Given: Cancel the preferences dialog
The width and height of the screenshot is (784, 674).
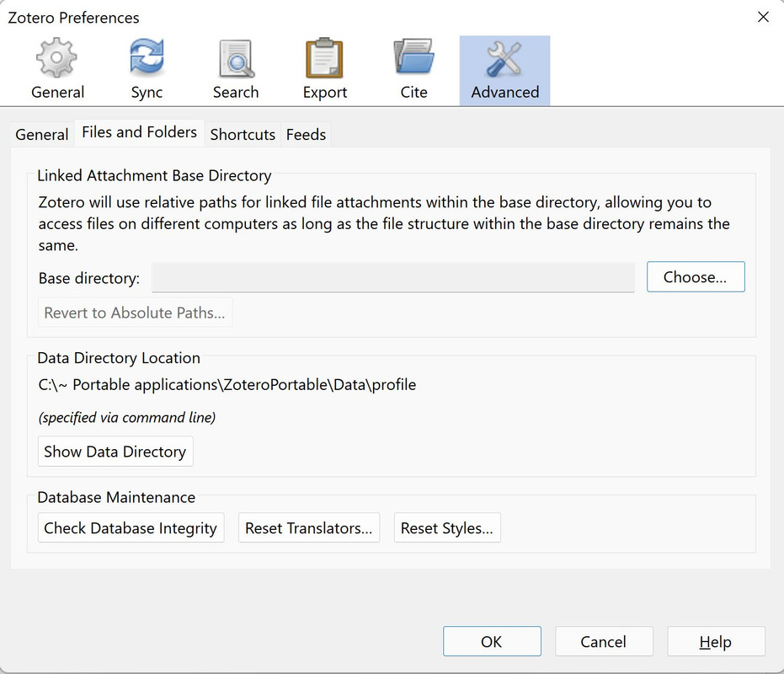Looking at the screenshot, I should (604, 641).
